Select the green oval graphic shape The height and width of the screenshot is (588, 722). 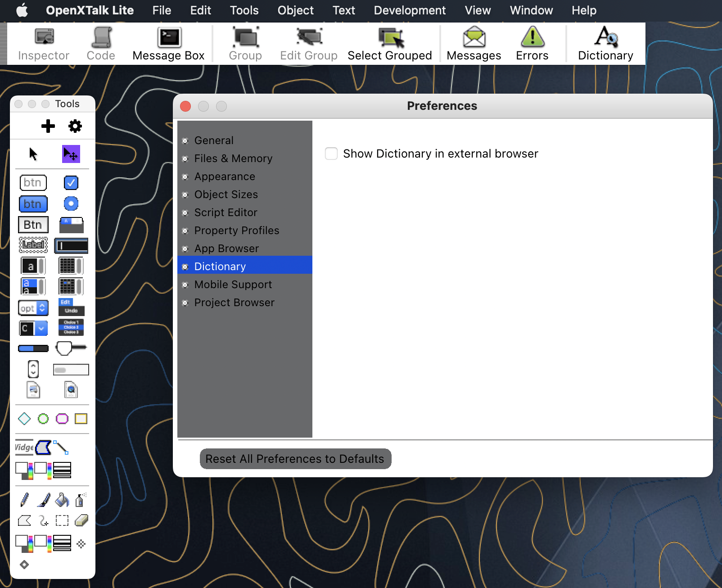43,419
